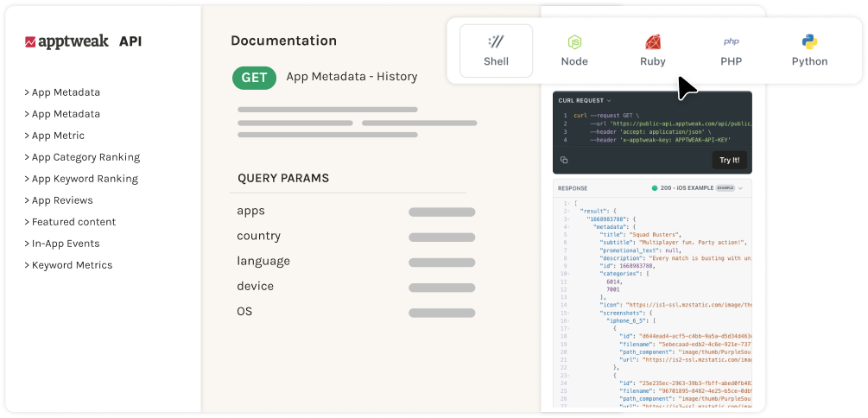Click the --url line in cURL request
The width and height of the screenshot is (868, 418).
click(x=670, y=124)
